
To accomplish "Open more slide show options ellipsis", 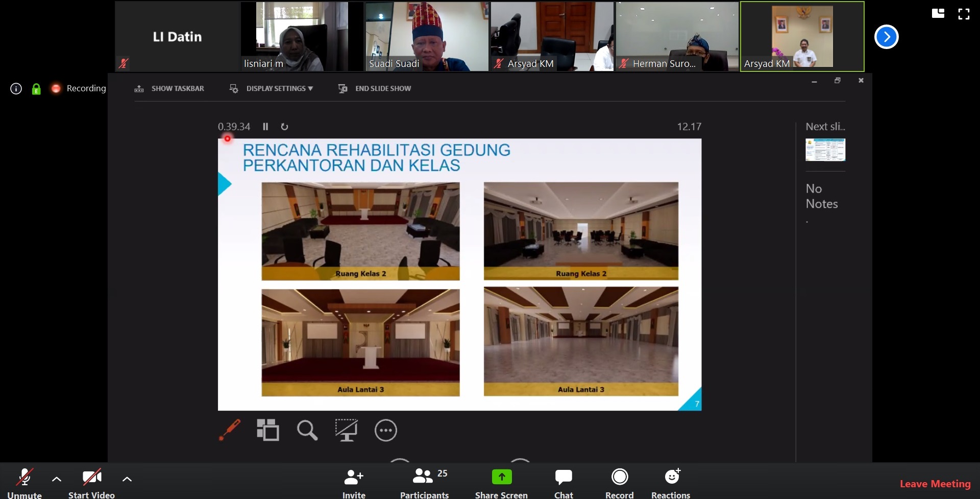I will tap(385, 431).
